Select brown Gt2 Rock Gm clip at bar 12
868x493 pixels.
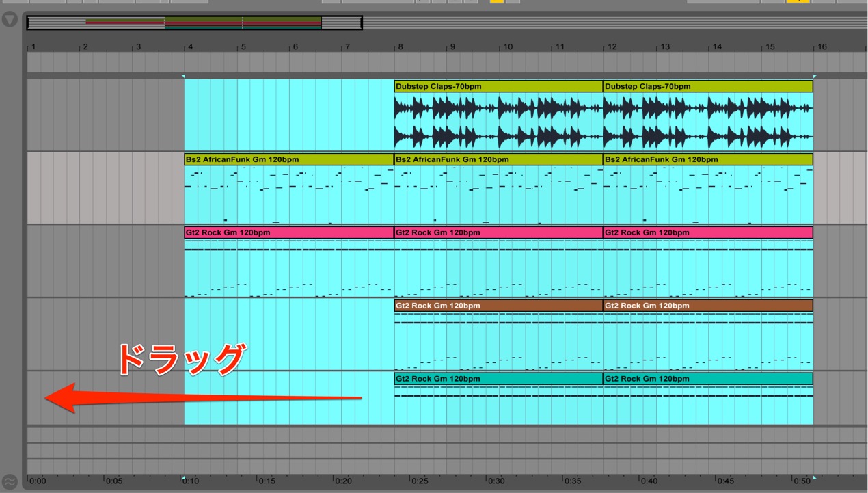tap(708, 306)
